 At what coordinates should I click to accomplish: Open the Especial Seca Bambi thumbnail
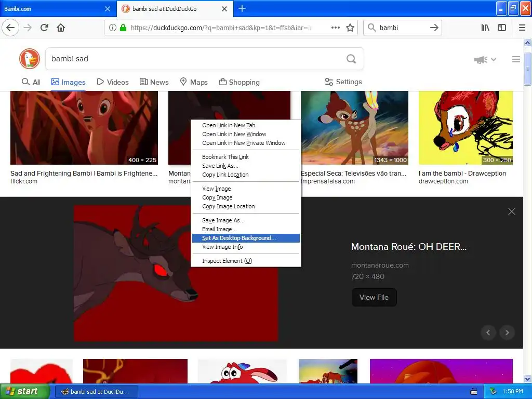tap(354, 128)
